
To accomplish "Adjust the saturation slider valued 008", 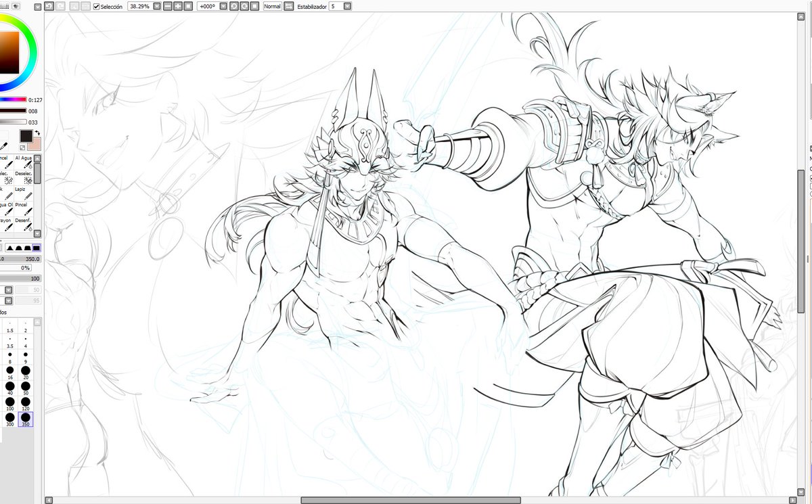I will point(14,111).
